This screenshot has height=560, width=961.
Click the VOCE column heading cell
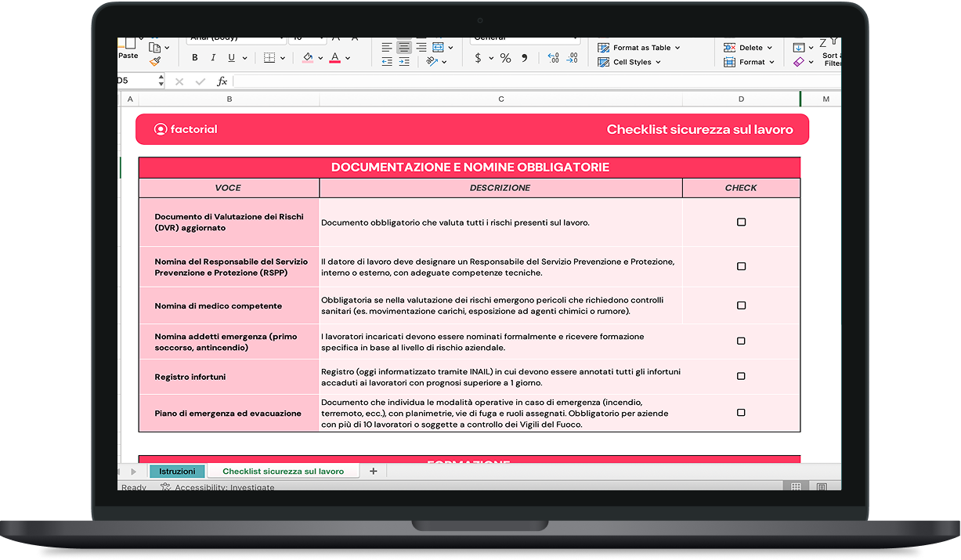229,188
